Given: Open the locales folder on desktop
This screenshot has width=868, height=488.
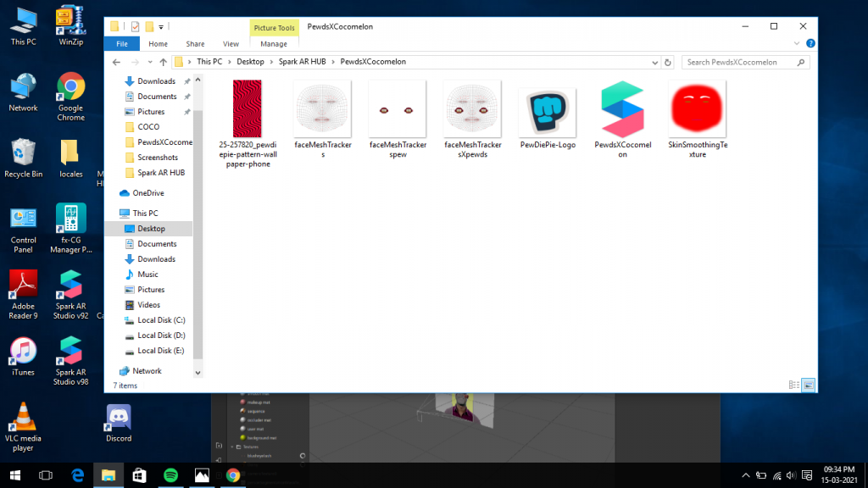Looking at the screenshot, I should point(71,158).
